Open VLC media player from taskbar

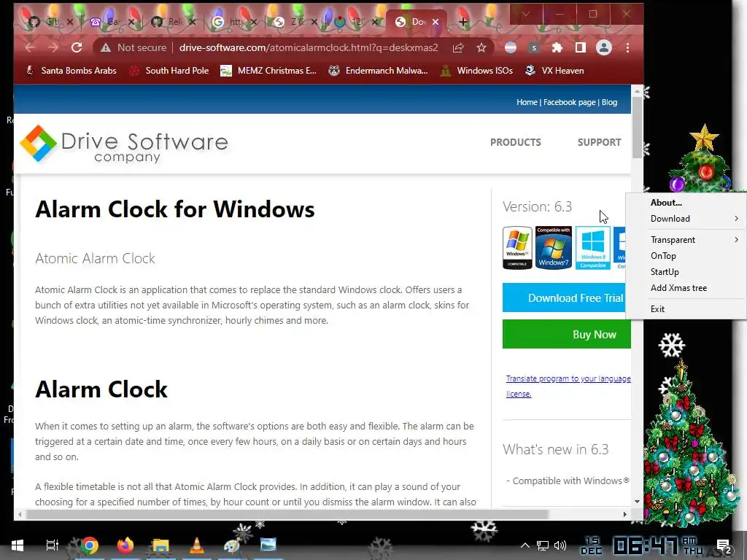click(196, 545)
